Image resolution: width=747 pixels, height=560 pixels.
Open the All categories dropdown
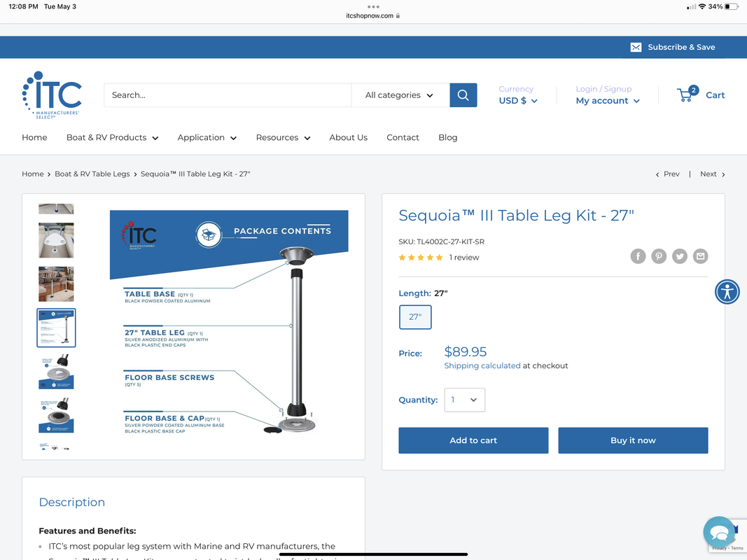[400, 95]
